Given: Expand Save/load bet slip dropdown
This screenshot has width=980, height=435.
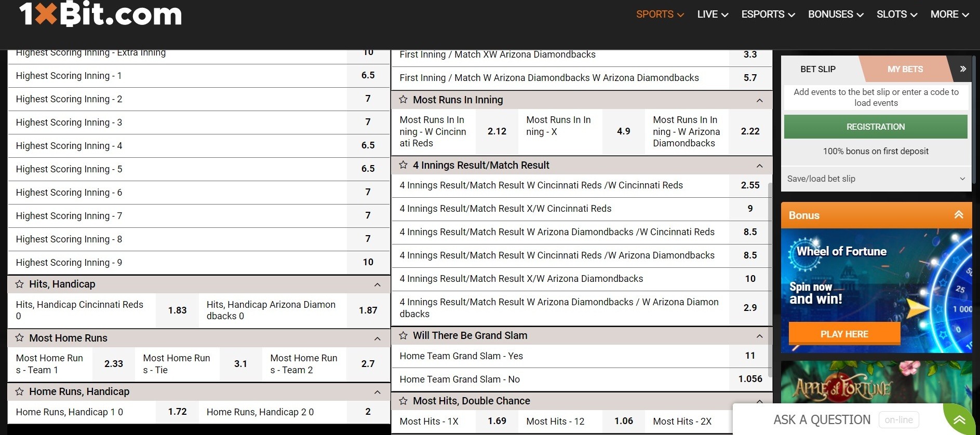Looking at the screenshot, I should click(876, 179).
